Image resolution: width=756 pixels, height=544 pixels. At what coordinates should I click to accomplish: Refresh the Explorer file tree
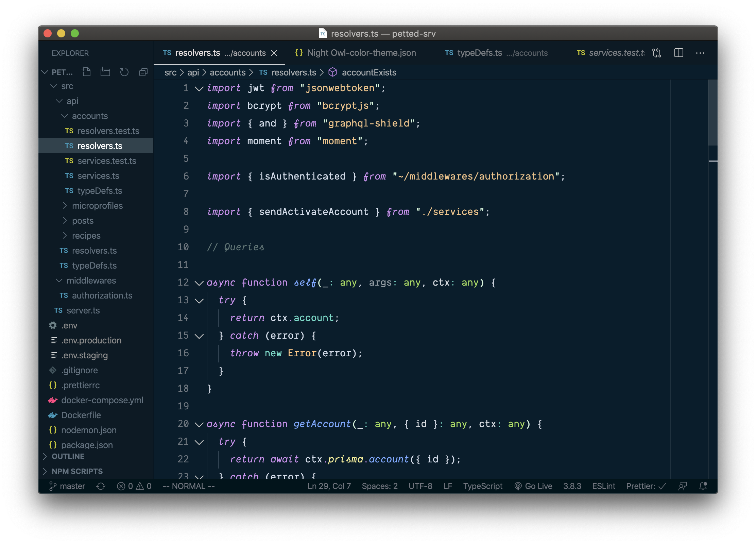pos(124,72)
